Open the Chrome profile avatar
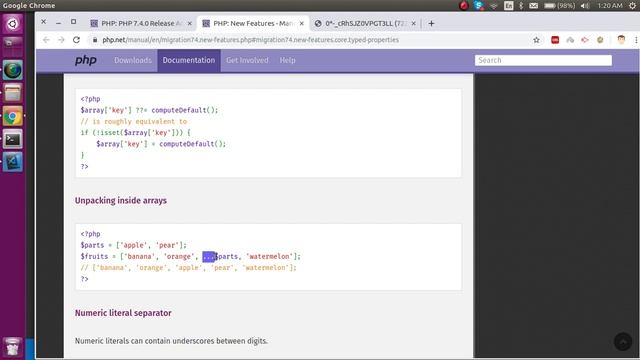Viewport: 640px width, 360px height. tap(621, 40)
